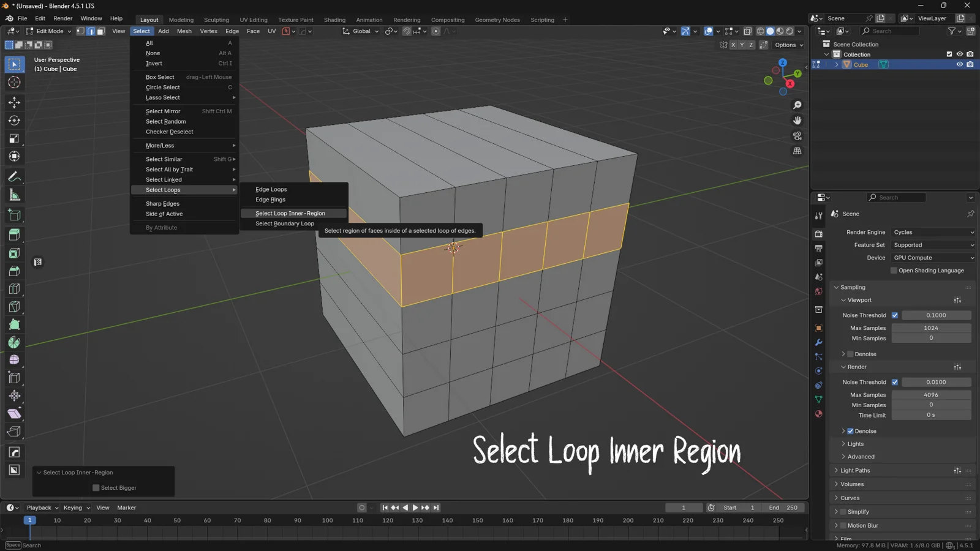Select the Measure tool
This screenshot has height=551, width=980.
point(14,195)
